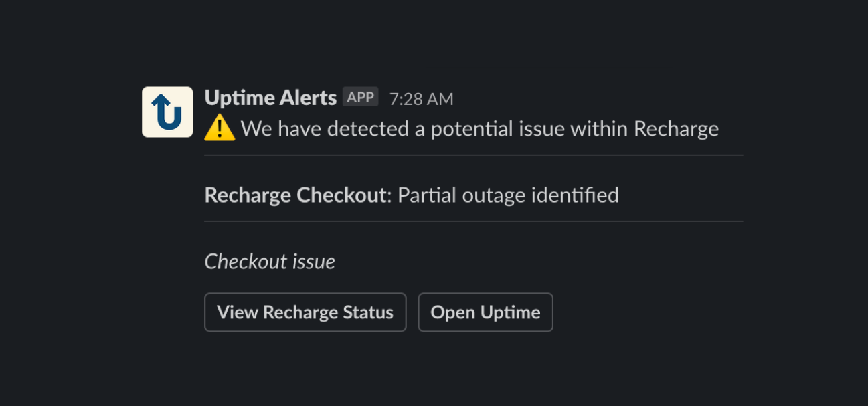Click the word Recharge ending the headline
This screenshot has height=406, width=868.
coord(676,128)
